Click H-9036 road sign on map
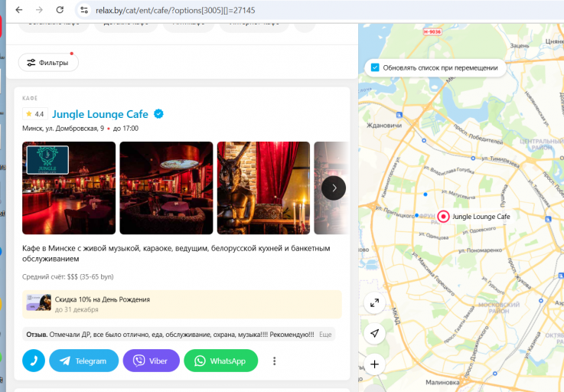The image size is (564, 392). click(x=432, y=31)
